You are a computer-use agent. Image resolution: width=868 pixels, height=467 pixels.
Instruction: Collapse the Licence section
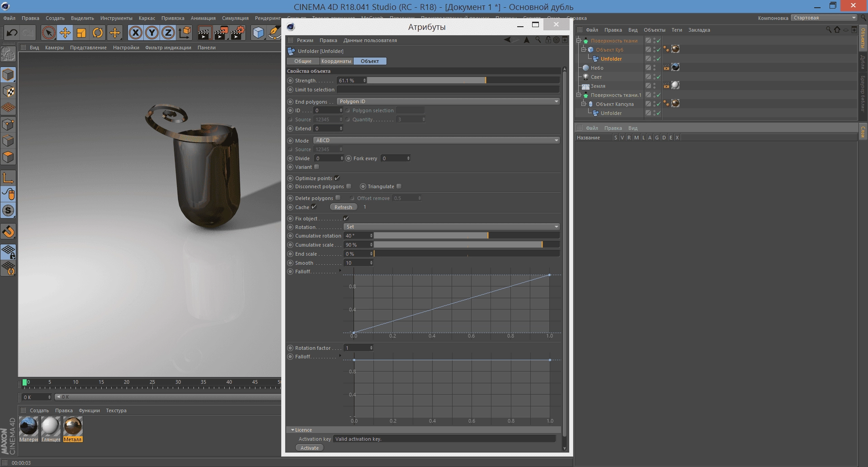[x=292, y=430]
